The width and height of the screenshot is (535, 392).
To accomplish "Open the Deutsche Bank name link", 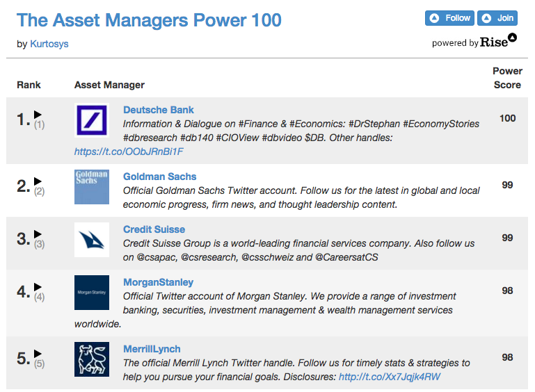I will [159, 110].
